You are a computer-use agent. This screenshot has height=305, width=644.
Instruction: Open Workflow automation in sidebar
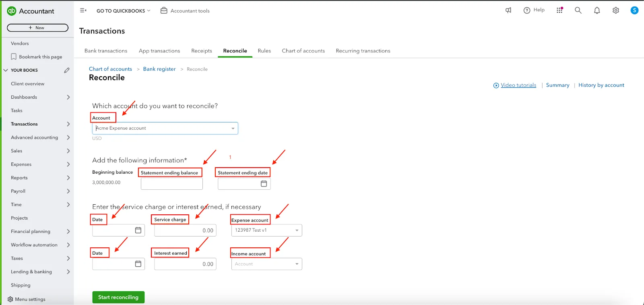tap(34, 245)
